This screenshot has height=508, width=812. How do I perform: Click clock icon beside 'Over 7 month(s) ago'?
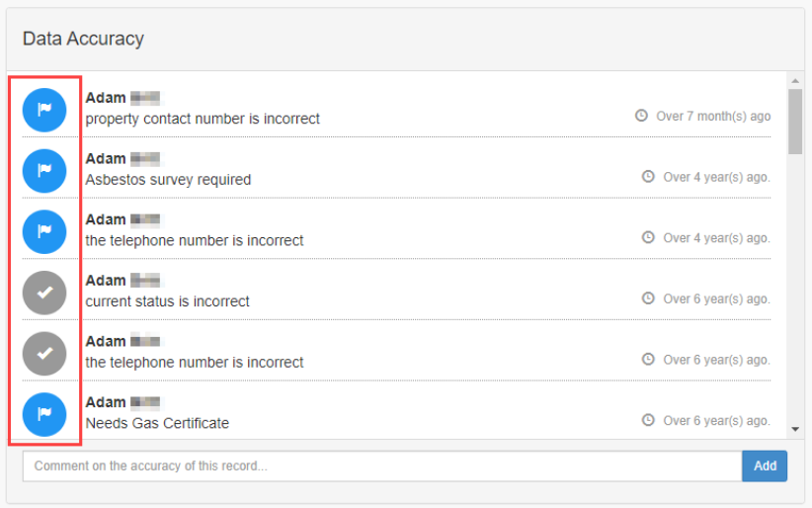641,116
